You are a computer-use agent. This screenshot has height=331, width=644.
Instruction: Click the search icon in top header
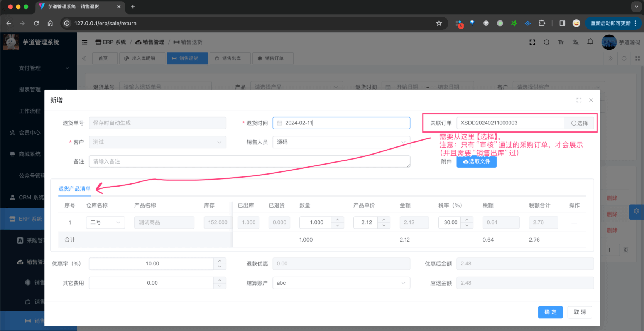coord(546,42)
